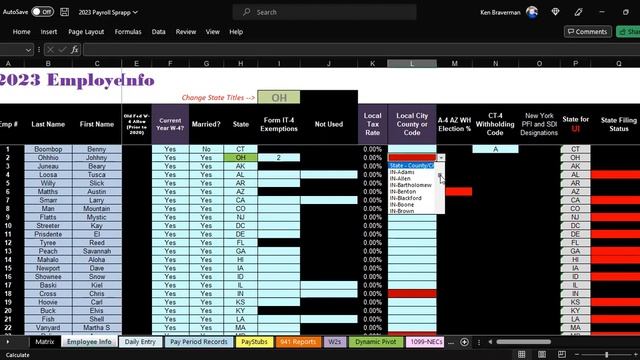
Task: Show more sheet tabs with ellipsis
Action: [x=451, y=342]
